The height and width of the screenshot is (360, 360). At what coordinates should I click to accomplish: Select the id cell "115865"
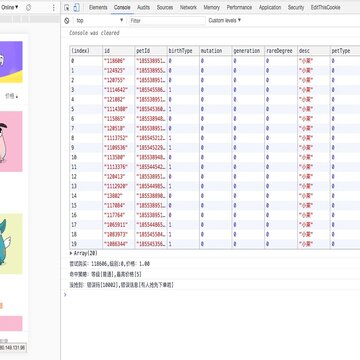[x=119, y=119]
